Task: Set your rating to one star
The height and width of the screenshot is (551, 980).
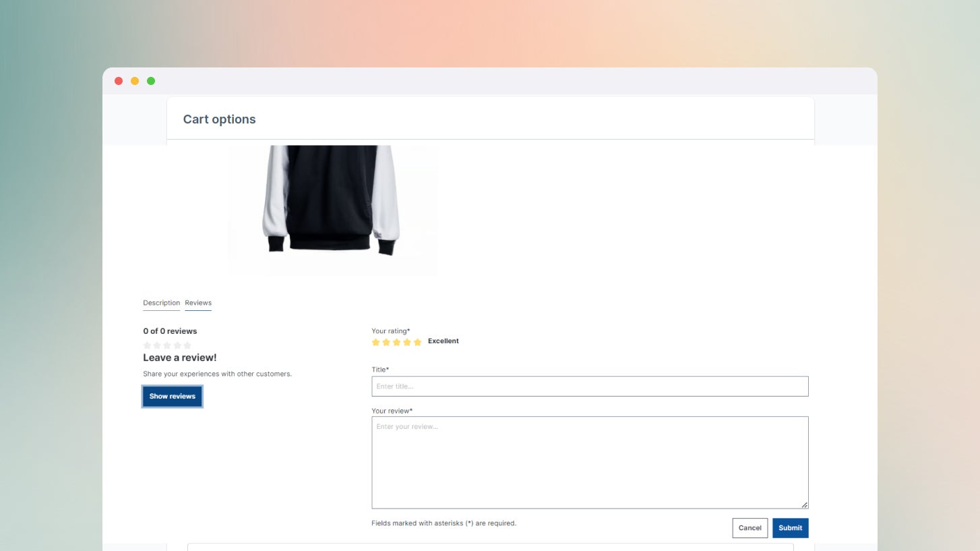Action: 376,342
